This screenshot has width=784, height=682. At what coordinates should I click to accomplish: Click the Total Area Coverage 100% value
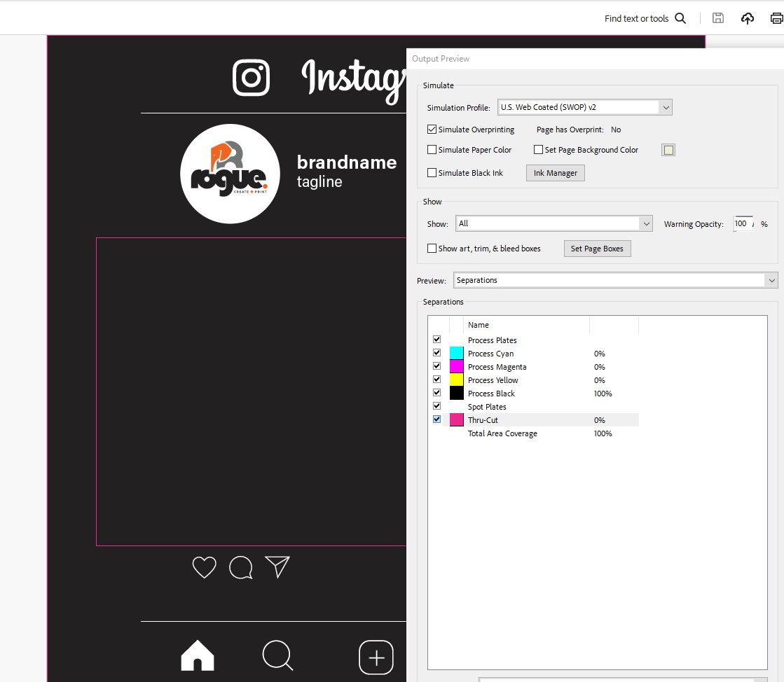(x=603, y=433)
